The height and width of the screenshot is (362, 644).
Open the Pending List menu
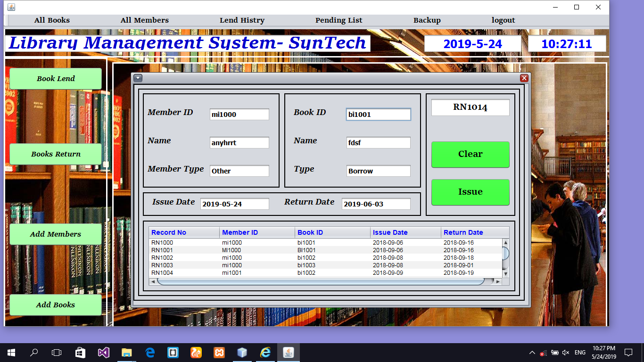[339, 20]
